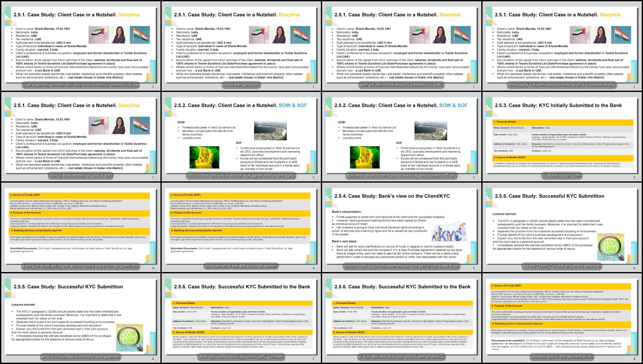Select thumbnail captioned "initial wealth was generated in the past"
The image size is (643, 364).
point(241,137)
